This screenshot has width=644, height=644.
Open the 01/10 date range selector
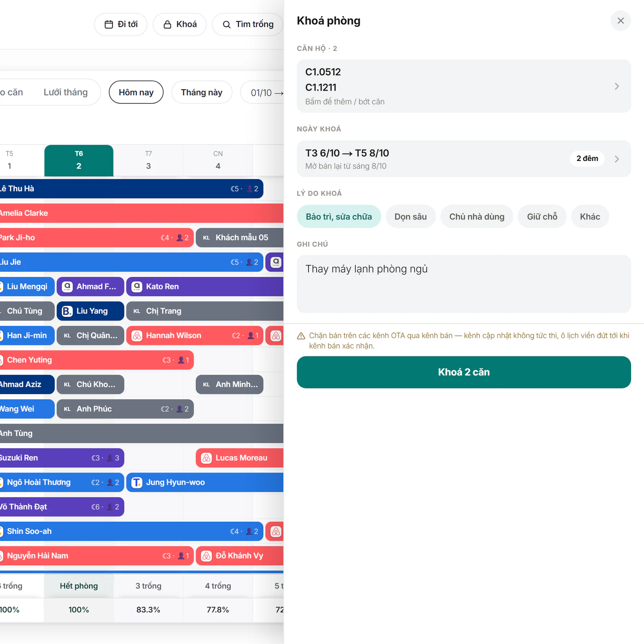click(262, 93)
